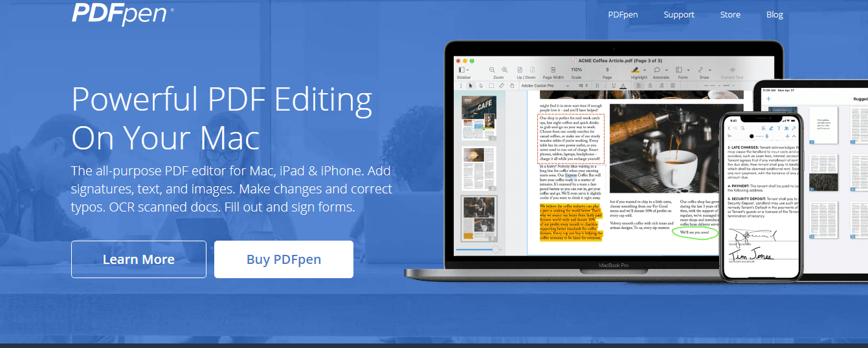The image size is (868, 348).
Task: Select the CAFE cover page thumbnail
Action: pos(479,118)
